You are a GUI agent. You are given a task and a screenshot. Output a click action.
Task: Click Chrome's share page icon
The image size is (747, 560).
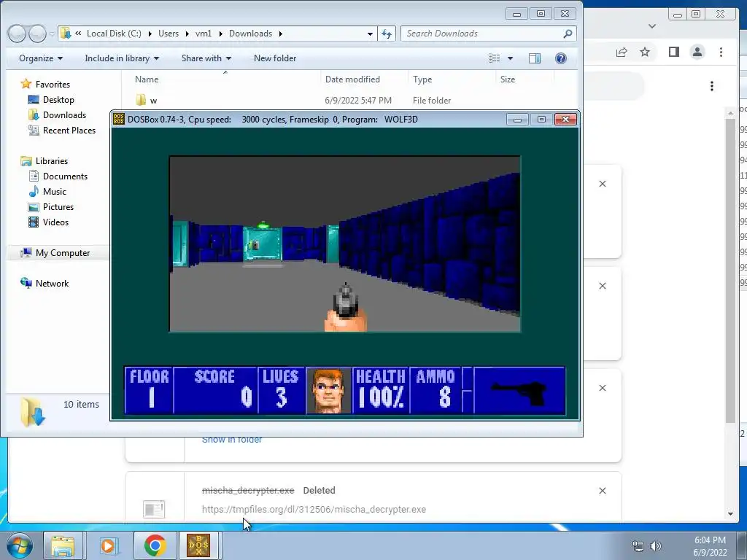pyautogui.click(x=622, y=52)
